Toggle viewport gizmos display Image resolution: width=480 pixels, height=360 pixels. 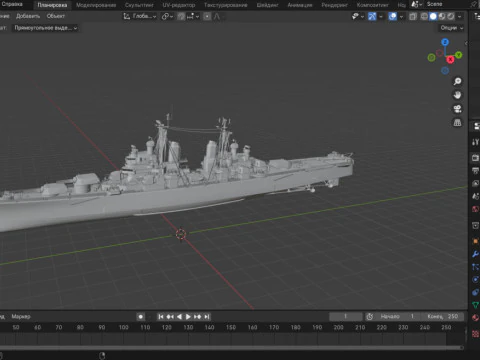click(x=372, y=16)
